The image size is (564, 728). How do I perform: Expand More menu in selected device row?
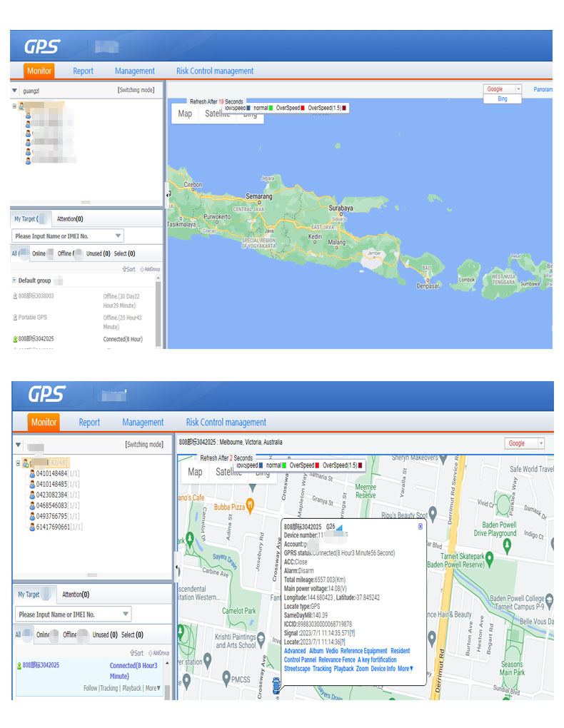pyautogui.click(x=153, y=688)
